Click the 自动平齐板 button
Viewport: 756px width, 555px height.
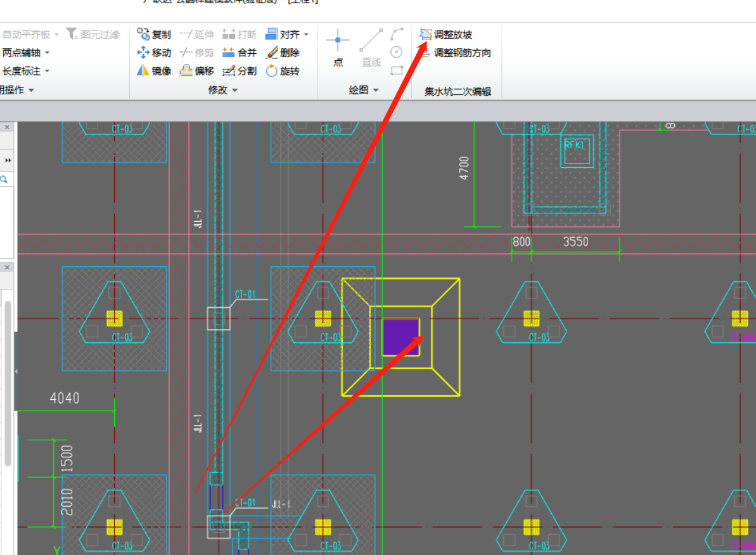(x=27, y=34)
